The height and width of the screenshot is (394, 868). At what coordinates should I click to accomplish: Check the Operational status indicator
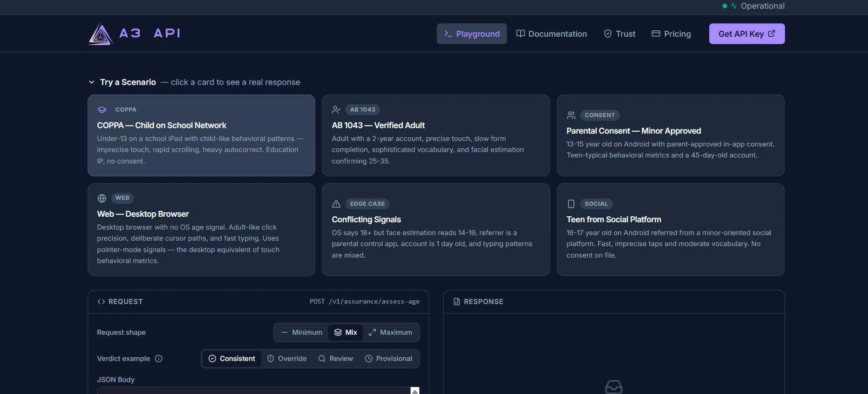[753, 6]
